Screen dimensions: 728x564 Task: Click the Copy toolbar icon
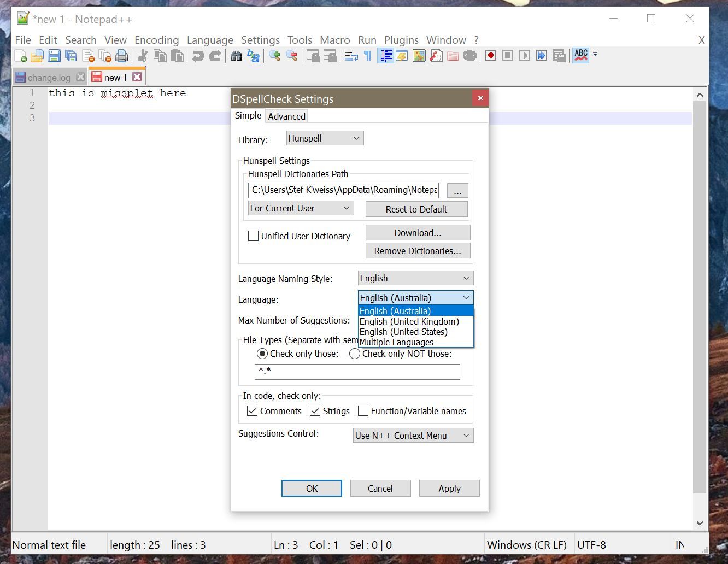click(x=160, y=56)
